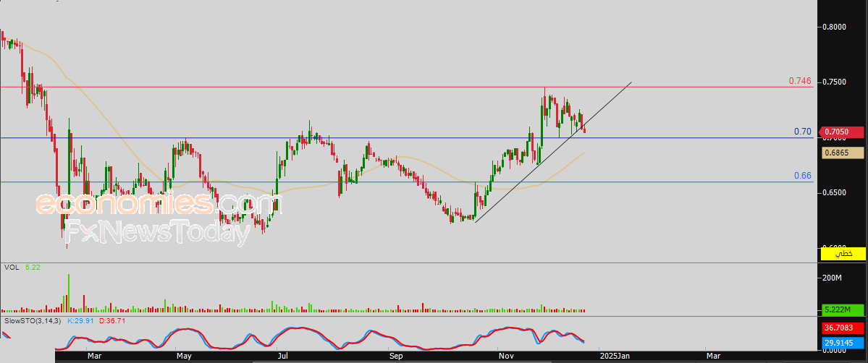Select the blue 29.9145 stochastic tag
This screenshot has height=363, width=868.
pos(843,343)
